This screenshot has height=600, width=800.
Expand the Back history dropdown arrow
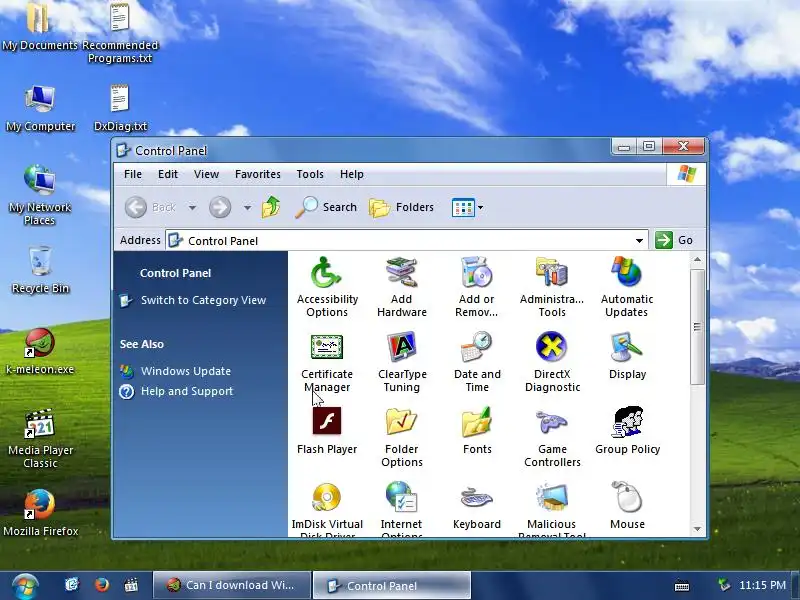tap(192, 208)
